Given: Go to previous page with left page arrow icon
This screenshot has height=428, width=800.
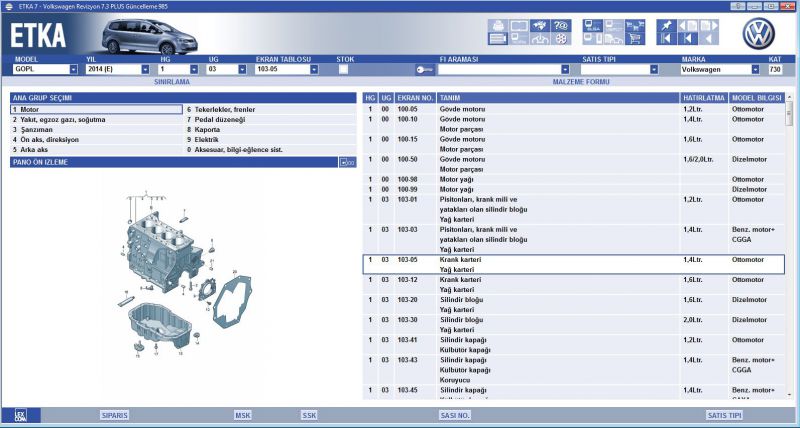Looking at the screenshot, I should click(687, 26).
